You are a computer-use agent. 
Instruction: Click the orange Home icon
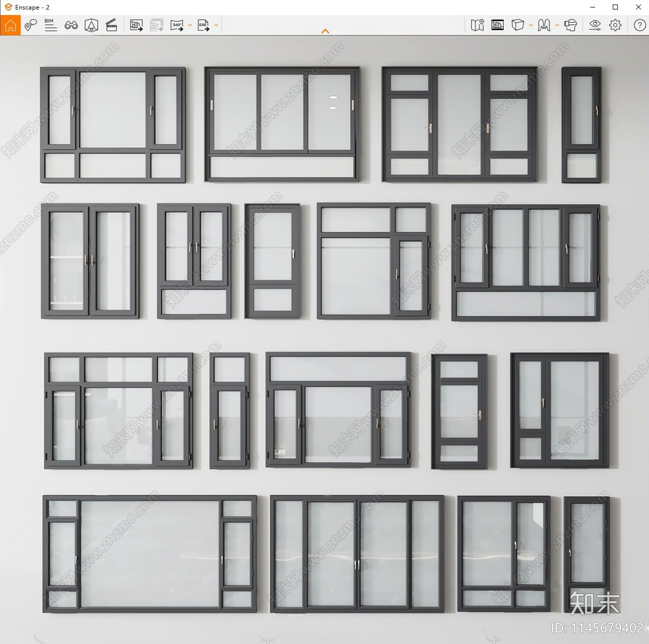click(10, 25)
